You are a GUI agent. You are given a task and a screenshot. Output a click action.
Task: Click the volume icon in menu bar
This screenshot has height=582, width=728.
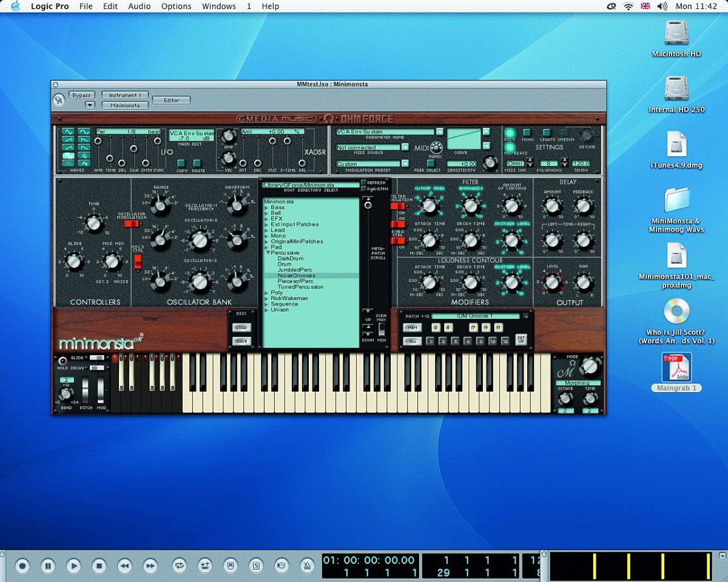(x=662, y=6)
